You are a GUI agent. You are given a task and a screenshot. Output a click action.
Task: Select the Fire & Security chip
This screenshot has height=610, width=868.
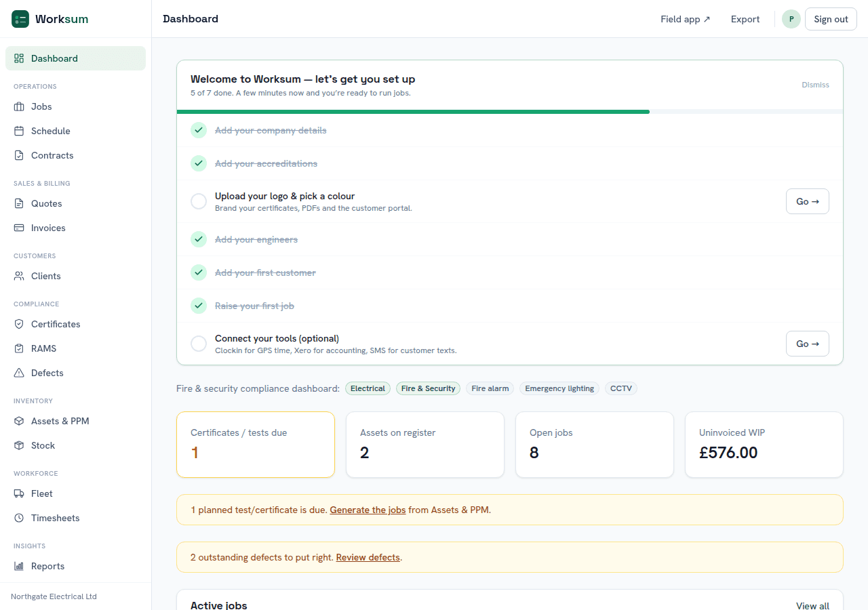point(428,388)
